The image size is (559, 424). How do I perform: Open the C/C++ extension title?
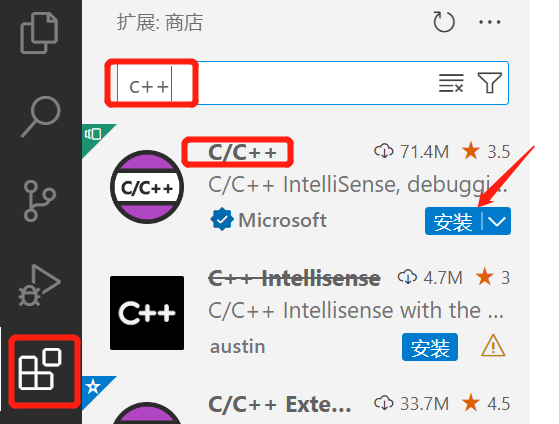tap(242, 153)
